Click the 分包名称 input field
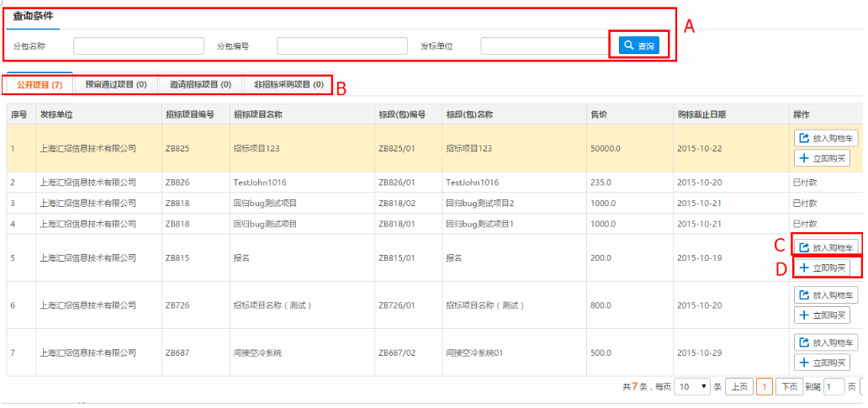 [x=138, y=45]
